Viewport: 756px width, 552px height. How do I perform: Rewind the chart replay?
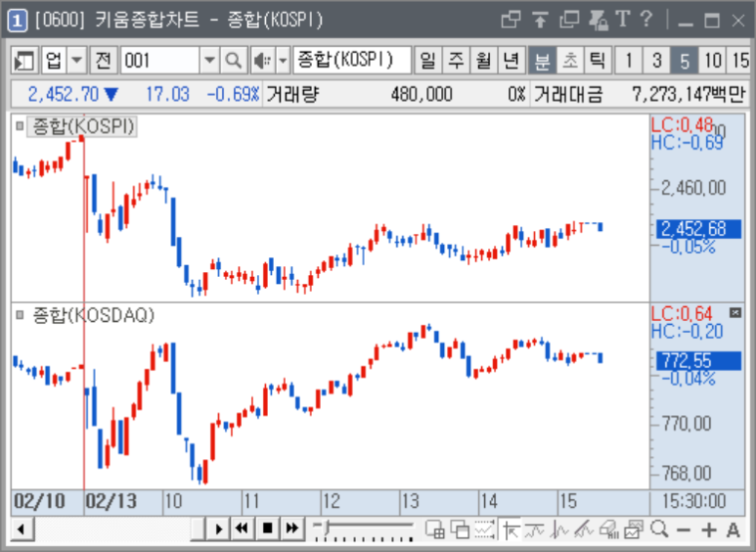(242, 529)
